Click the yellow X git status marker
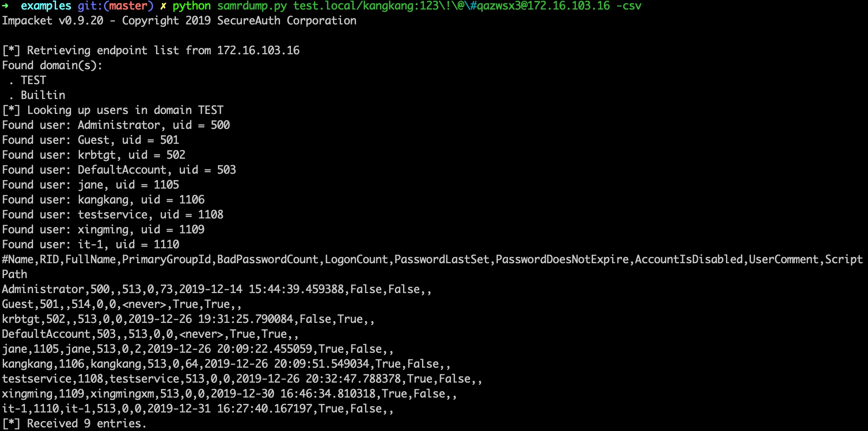The width and height of the screenshot is (868, 431). (163, 6)
